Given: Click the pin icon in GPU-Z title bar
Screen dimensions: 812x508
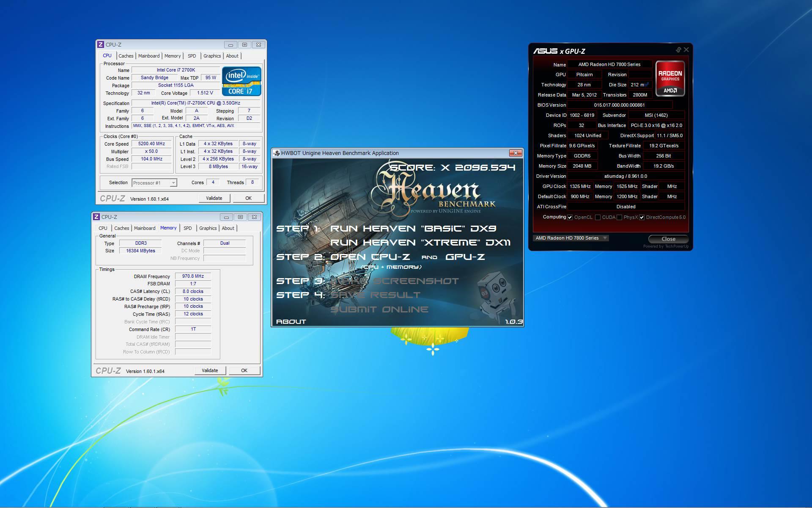Looking at the screenshot, I should coord(678,50).
